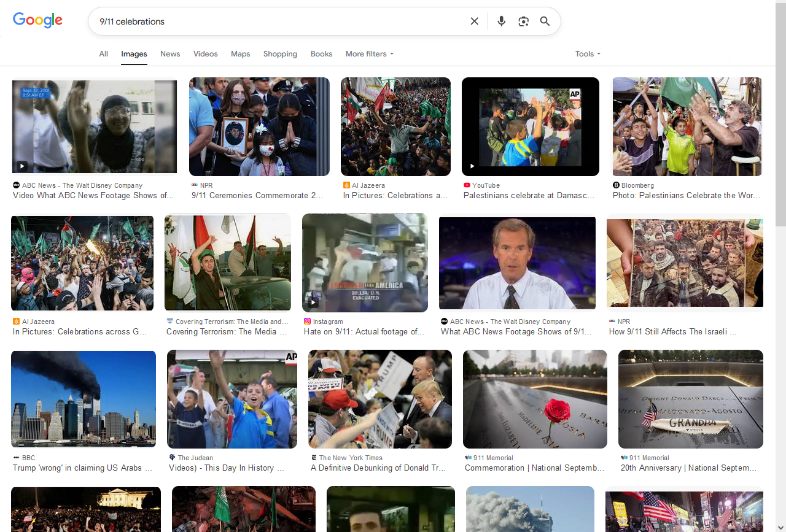Open 'A Definitive Debunking of Donald Tr...' link
786x532 pixels.
(378, 468)
